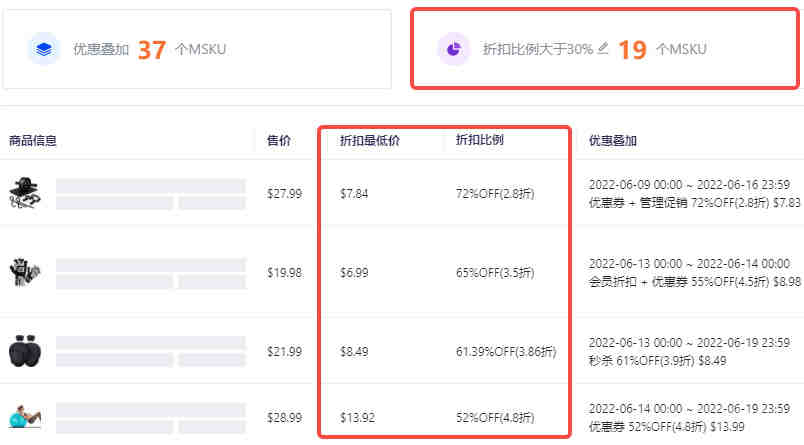Click 优惠券 52%OFF(4.8折) $13.99 text
Screen dimensions: 804x445
coord(667,427)
